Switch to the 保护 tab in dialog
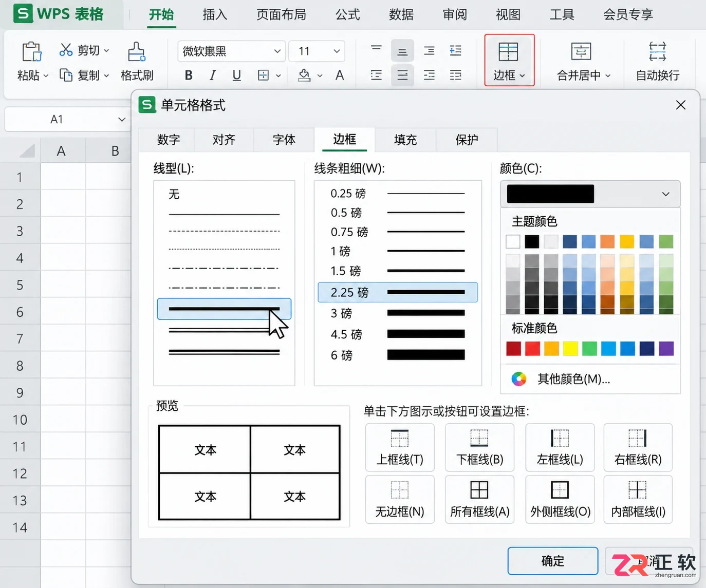This screenshot has width=706, height=588. [x=467, y=140]
